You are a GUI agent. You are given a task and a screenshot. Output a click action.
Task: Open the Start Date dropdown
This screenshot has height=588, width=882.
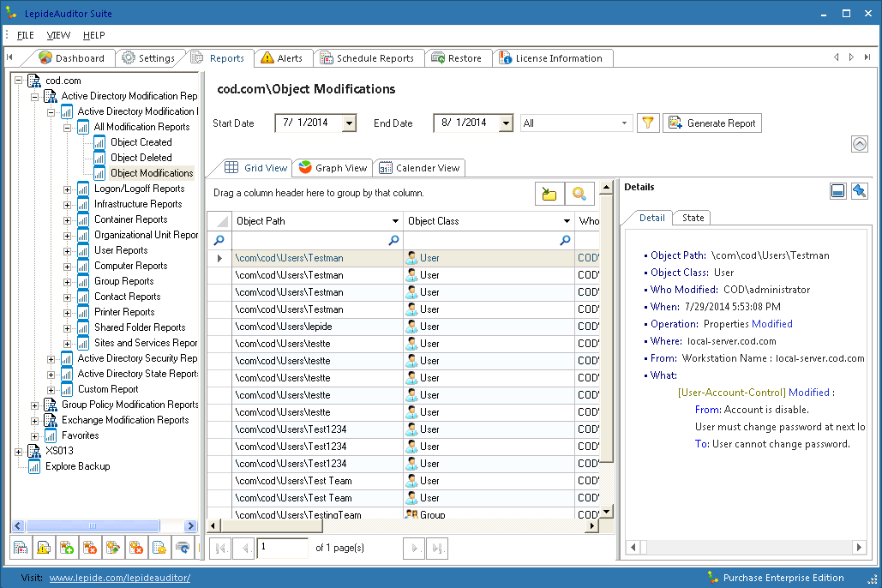click(350, 123)
